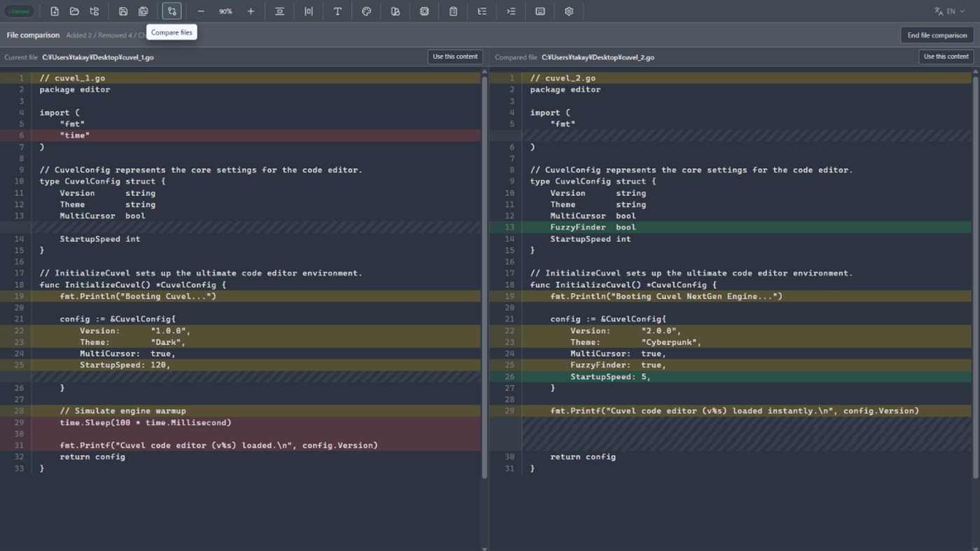
Task: Decrease zoom with the minus icon
Action: tap(201, 11)
